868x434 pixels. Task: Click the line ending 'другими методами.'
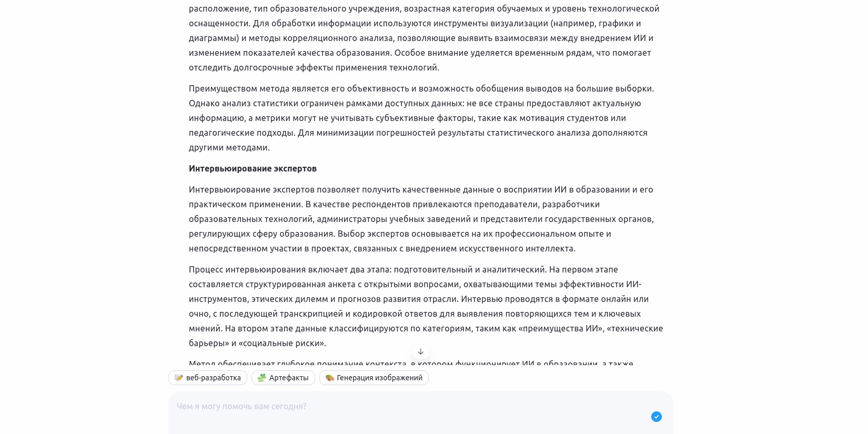pos(229,147)
